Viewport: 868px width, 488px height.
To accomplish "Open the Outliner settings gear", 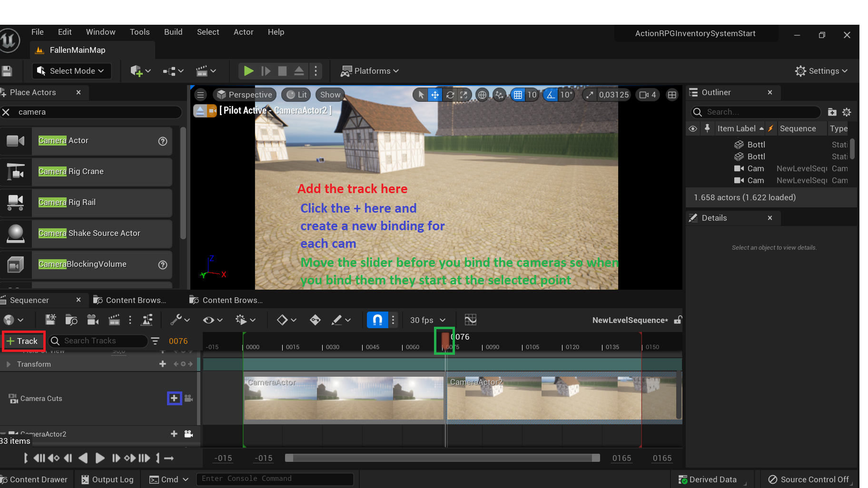I will point(847,112).
